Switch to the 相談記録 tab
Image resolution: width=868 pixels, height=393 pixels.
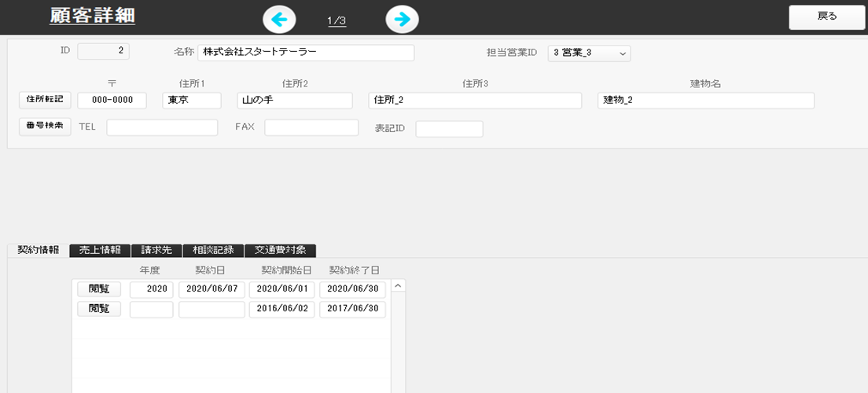213,250
